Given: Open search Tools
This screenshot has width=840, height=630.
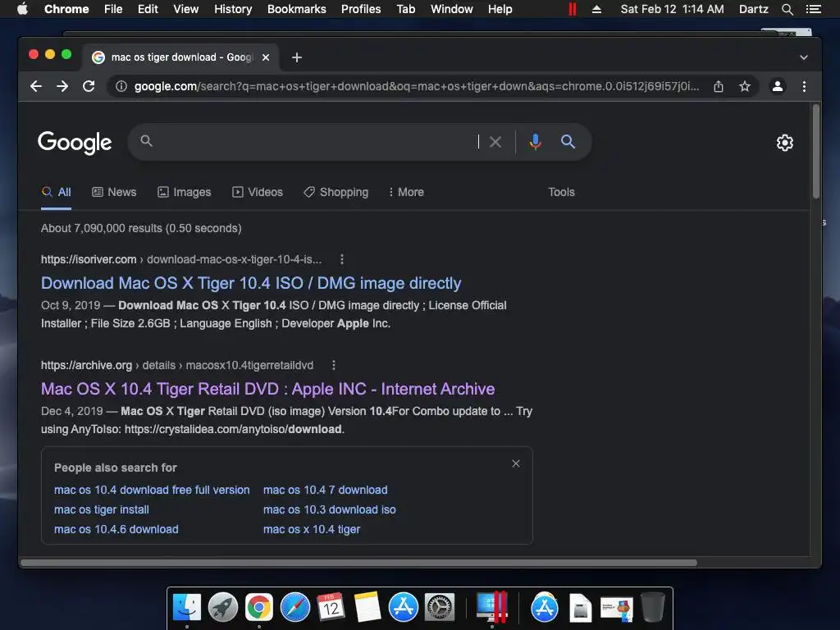Looking at the screenshot, I should pyautogui.click(x=561, y=192).
